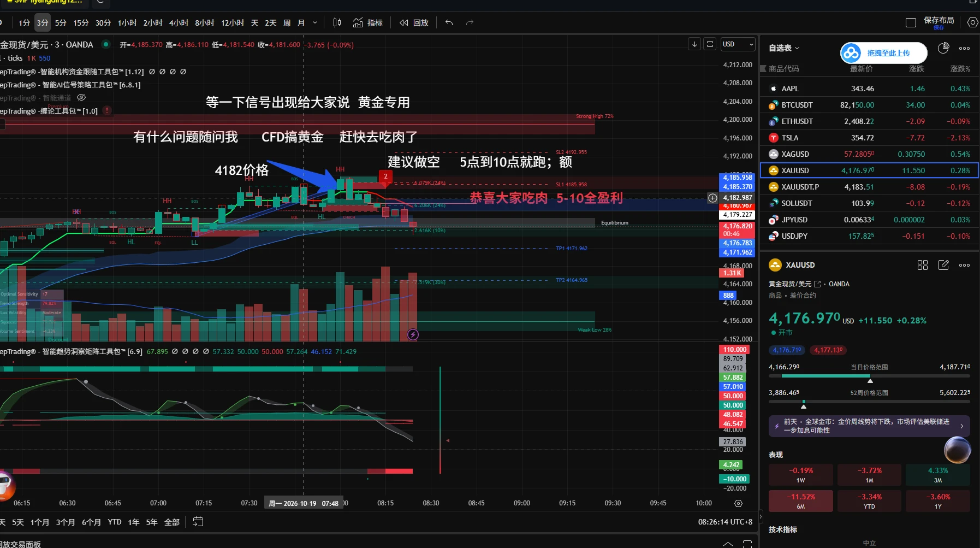Open more timeframes dropdown chevron
The image size is (980, 548).
pyautogui.click(x=315, y=22)
